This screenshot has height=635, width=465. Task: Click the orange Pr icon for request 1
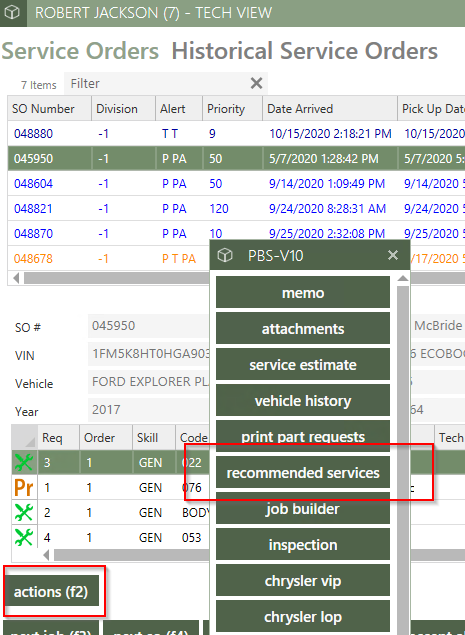pos(24,487)
